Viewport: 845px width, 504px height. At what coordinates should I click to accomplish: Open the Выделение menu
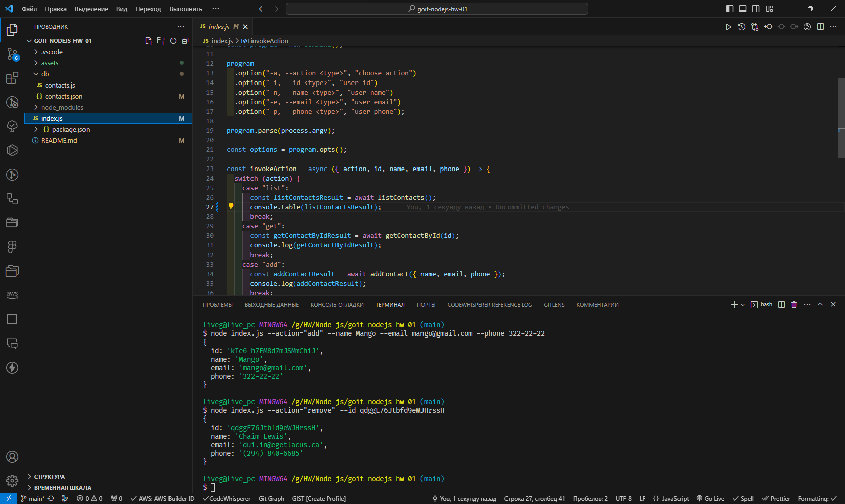[x=92, y=9]
